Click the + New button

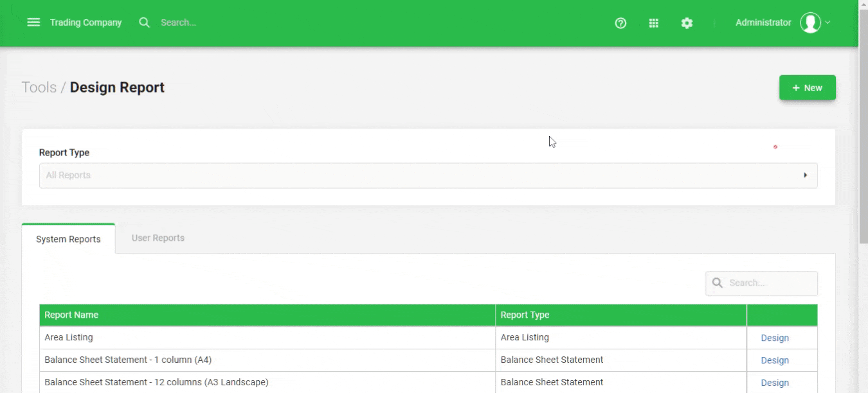coord(807,87)
